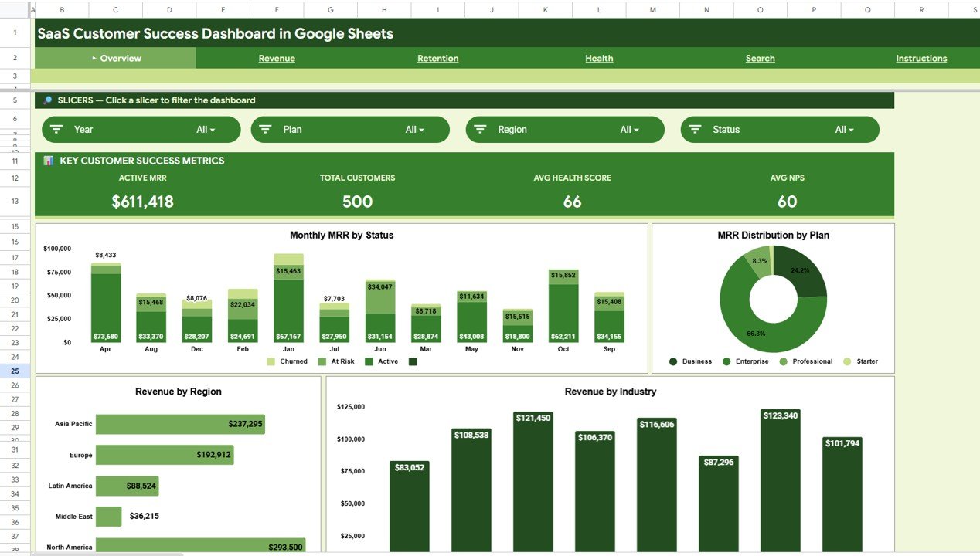Select row header 25
980x556 pixels.
click(x=15, y=371)
